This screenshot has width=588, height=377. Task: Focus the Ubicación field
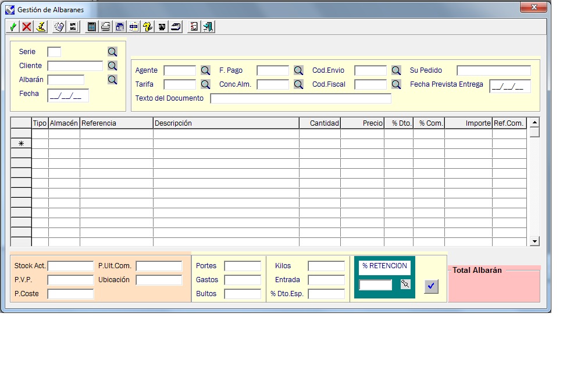[x=159, y=280]
